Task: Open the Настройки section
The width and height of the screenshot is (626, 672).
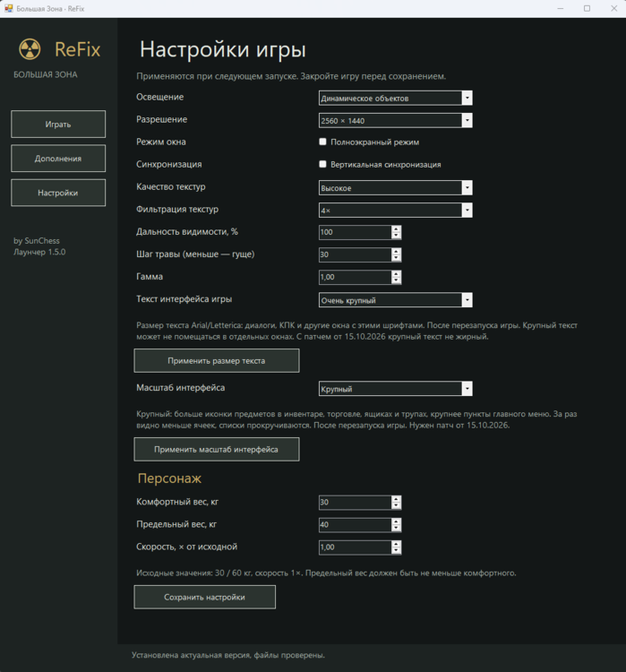Action: point(58,193)
